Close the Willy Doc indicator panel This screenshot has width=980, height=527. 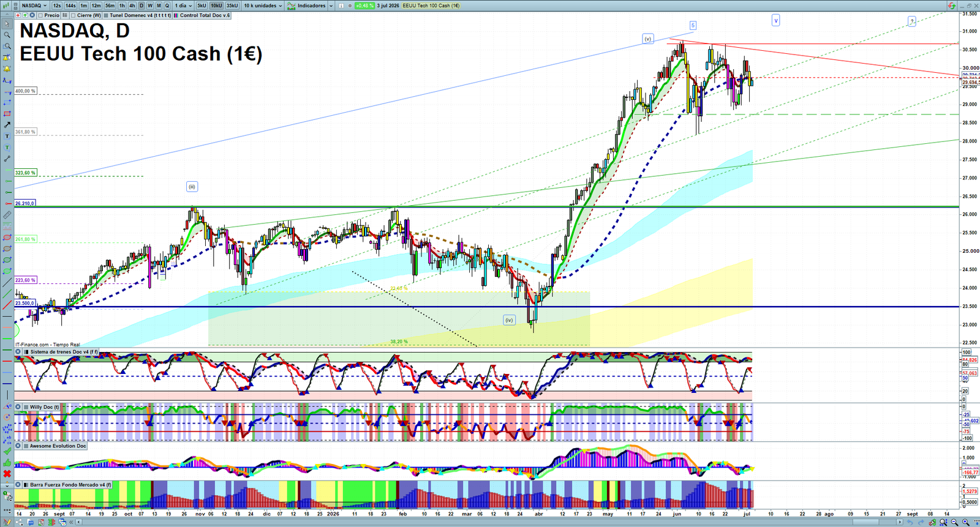(18, 407)
